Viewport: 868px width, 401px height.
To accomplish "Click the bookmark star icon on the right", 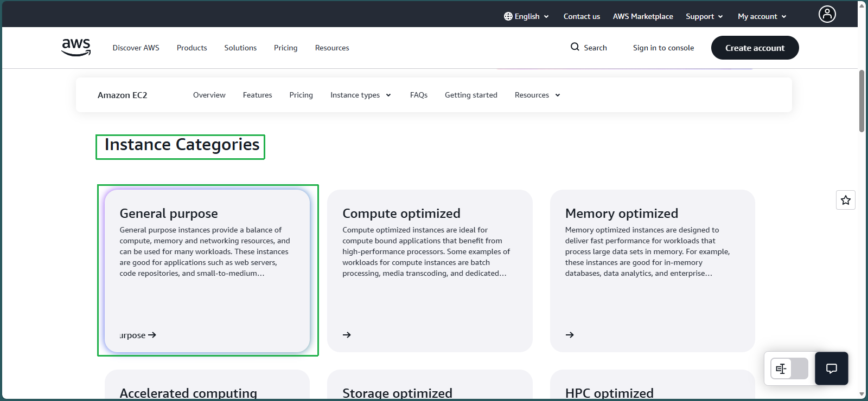I will tap(845, 200).
